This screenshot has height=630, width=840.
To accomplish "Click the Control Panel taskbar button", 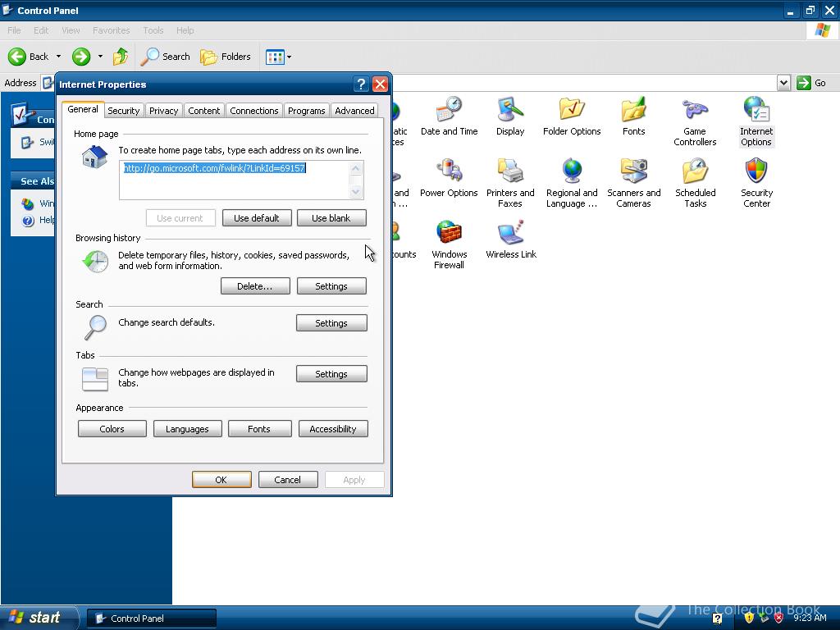I will click(x=152, y=619).
